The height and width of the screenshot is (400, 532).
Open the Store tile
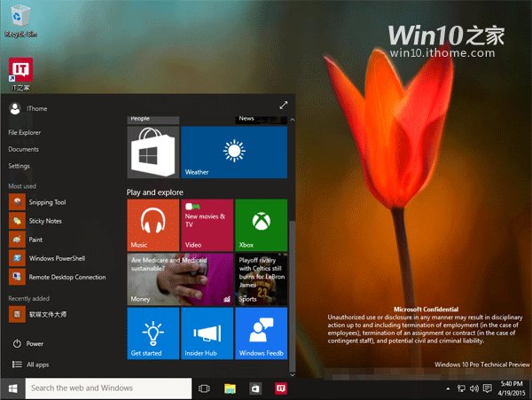point(153,153)
